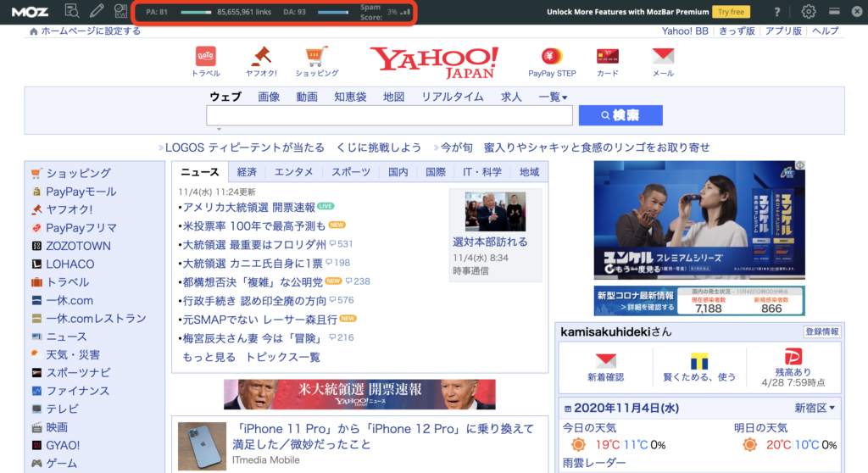The image size is (868, 473).
Task: Click the 登録情報 button
Action: tap(822, 331)
